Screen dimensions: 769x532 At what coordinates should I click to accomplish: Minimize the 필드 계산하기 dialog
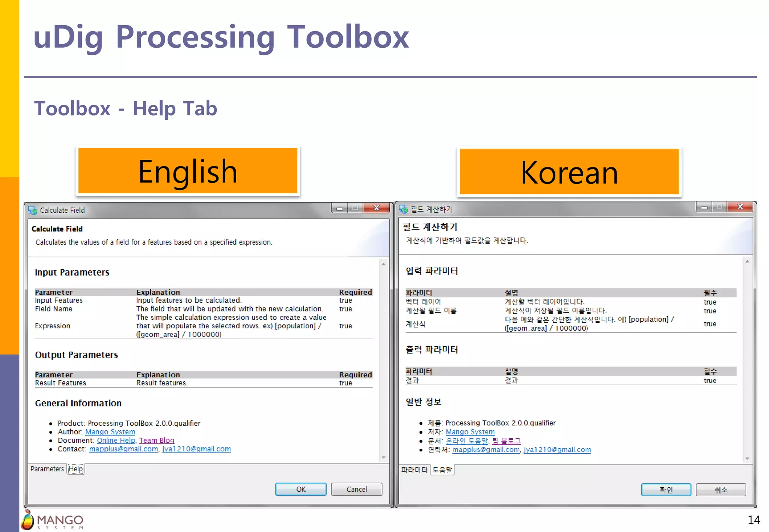click(x=704, y=207)
